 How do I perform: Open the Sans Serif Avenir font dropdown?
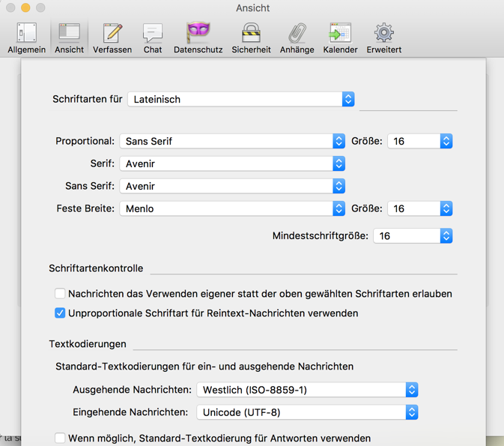pos(232,186)
